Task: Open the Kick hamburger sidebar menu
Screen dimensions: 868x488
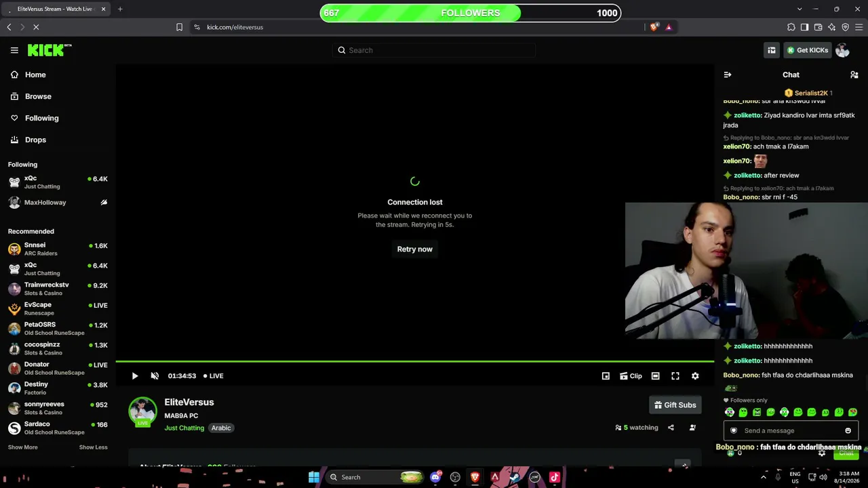Action: point(14,50)
